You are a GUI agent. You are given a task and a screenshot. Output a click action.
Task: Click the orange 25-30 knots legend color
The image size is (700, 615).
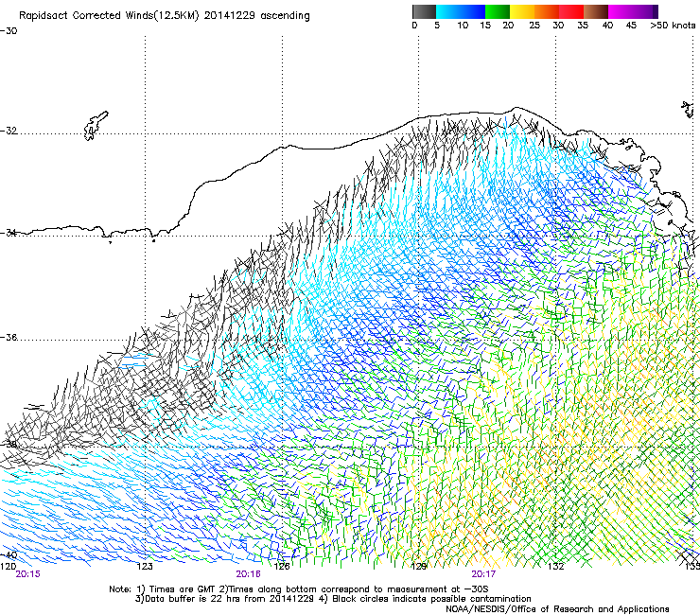tap(547, 11)
